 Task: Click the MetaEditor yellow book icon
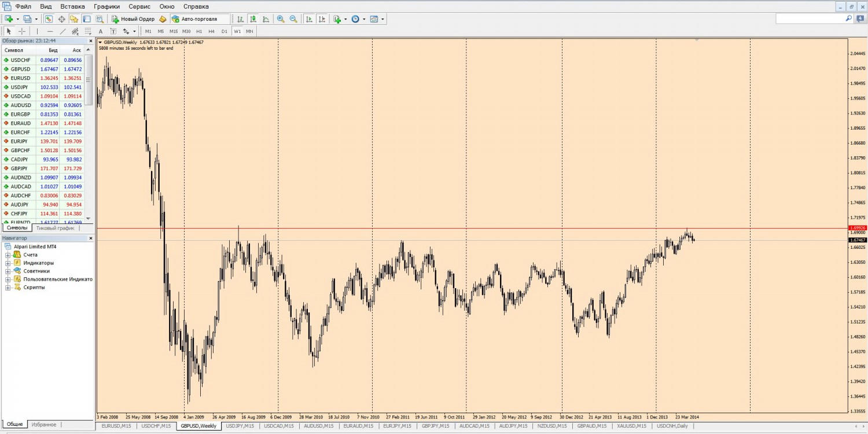(163, 19)
